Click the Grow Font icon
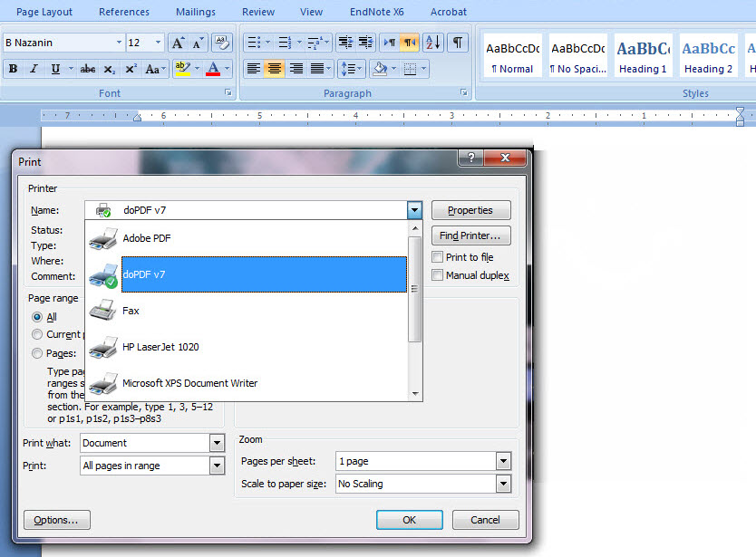The width and height of the screenshot is (756, 557). click(178, 43)
